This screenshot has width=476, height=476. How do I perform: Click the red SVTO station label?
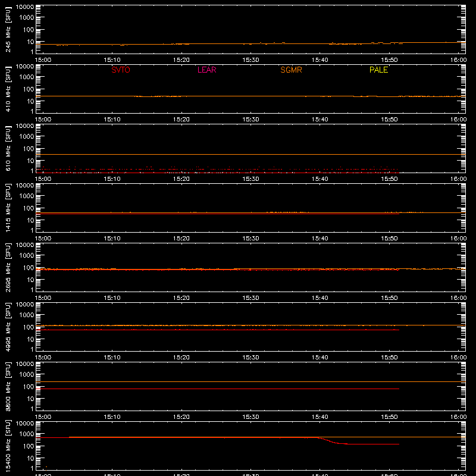tap(121, 70)
